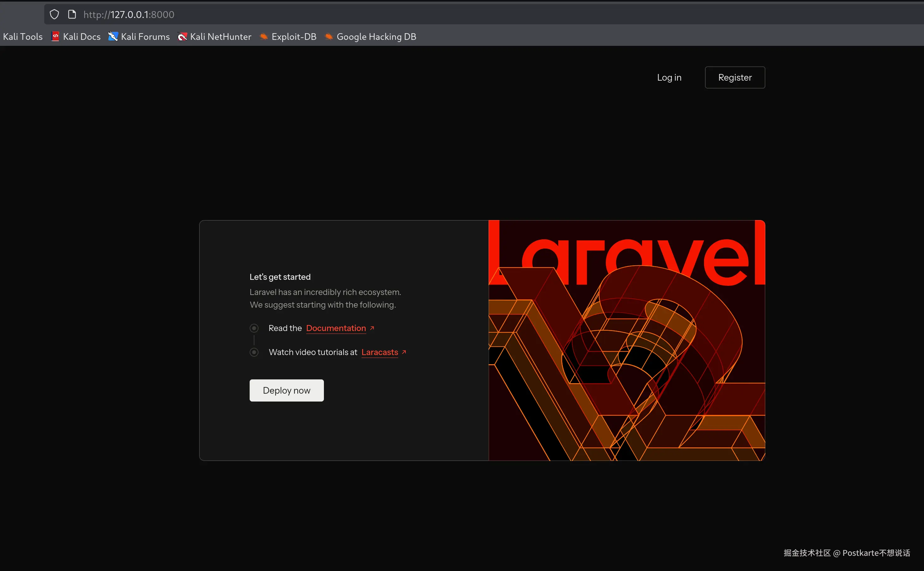Open the Kali Tools bookmark
Image resolution: width=924 pixels, height=571 pixels.
(23, 37)
